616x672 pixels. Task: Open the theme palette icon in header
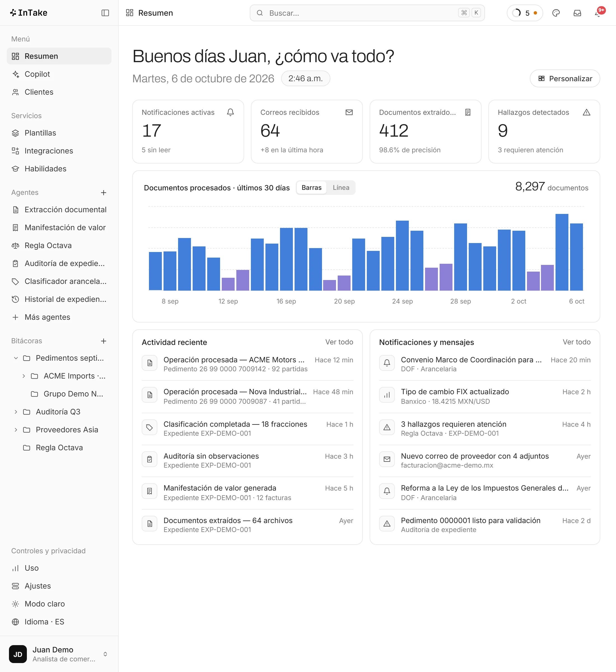(556, 13)
